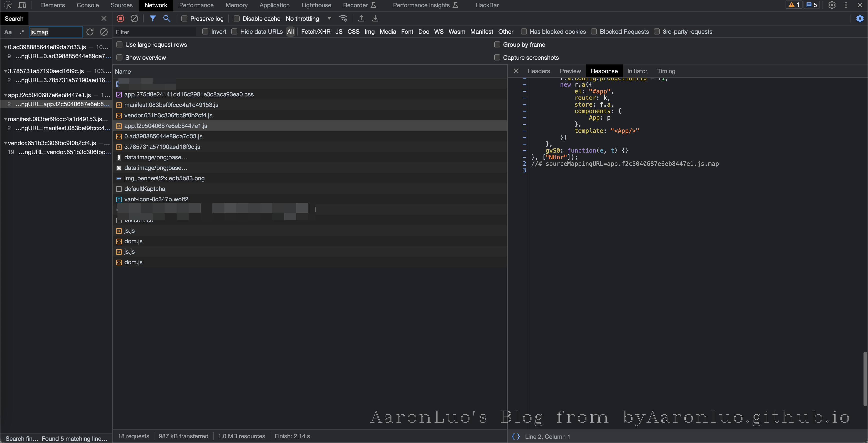Pretty print response with braces icon
868x443 pixels.
pos(515,437)
